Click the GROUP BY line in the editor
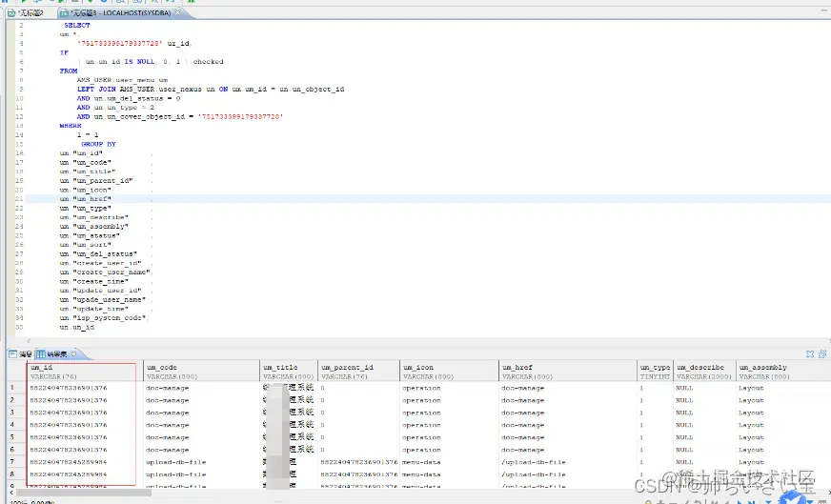 point(98,144)
